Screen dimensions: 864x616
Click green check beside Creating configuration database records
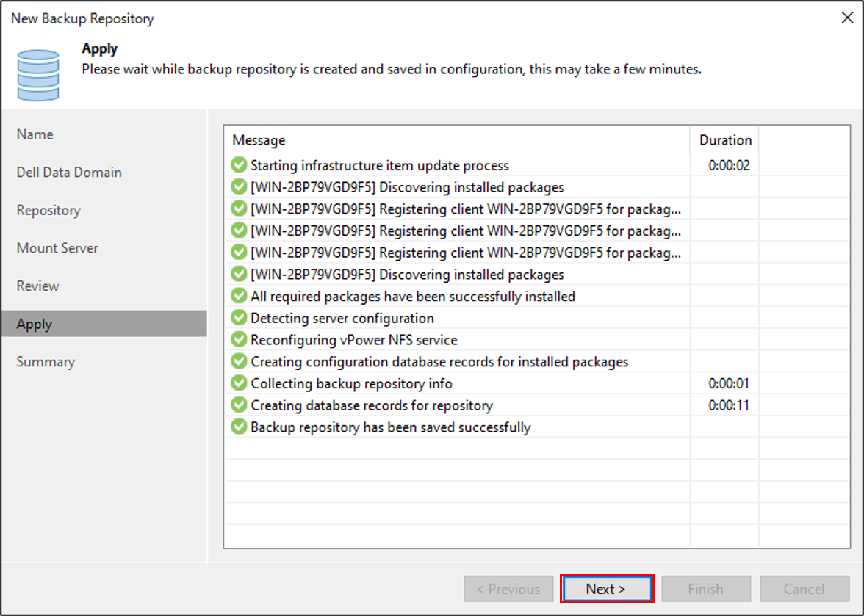click(x=239, y=361)
